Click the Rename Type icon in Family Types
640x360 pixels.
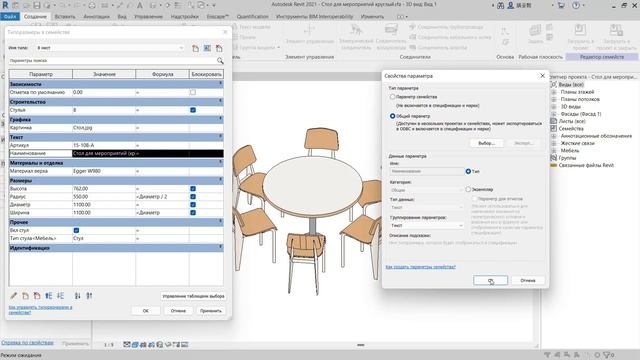click(x=207, y=48)
